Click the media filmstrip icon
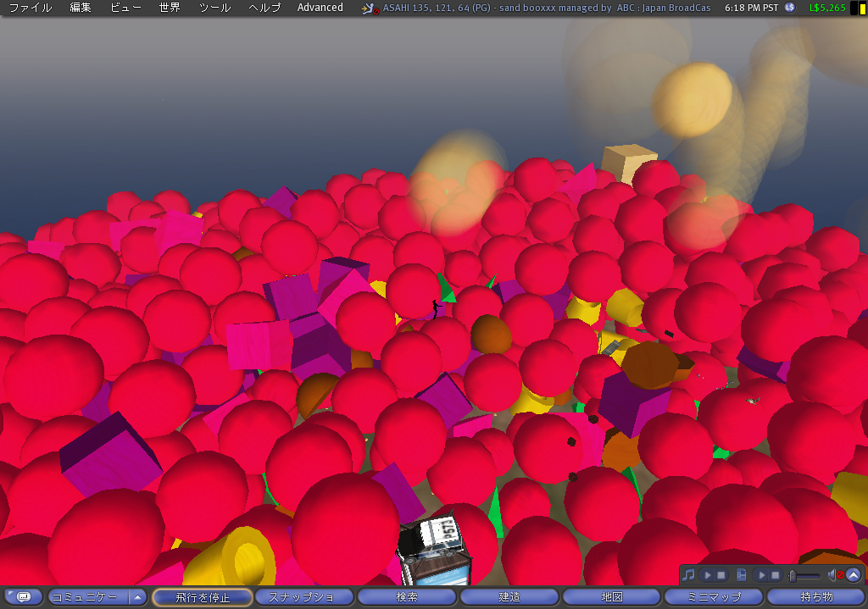This screenshot has height=609, width=868. tap(742, 575)
